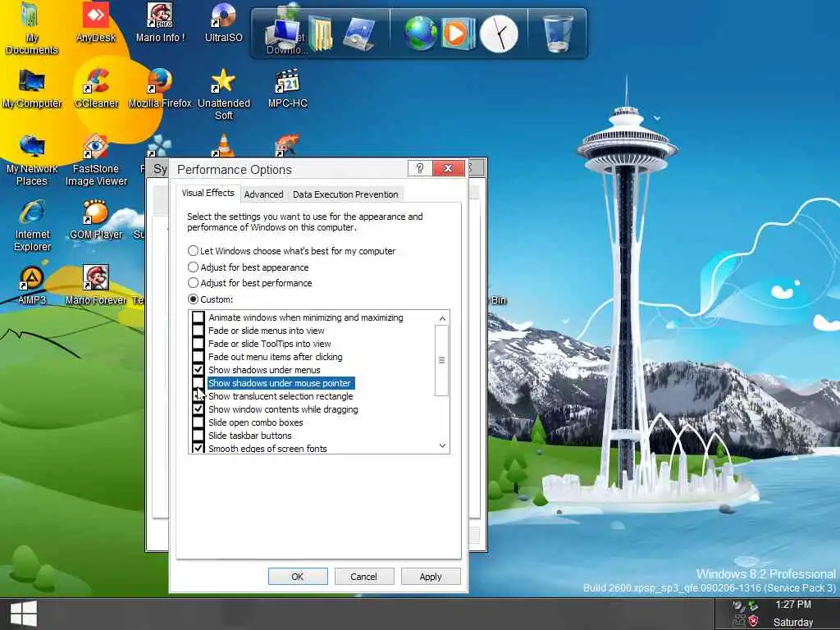Launch FastStone Image Viewer shortcut
Screen dimensions: 840x630
pyautogui.click(x=96, y=160)
